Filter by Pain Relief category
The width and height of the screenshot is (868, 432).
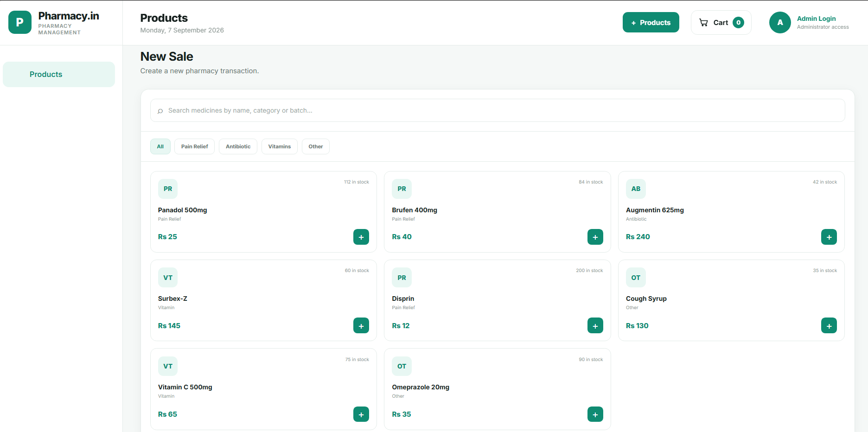coord(195,146)
